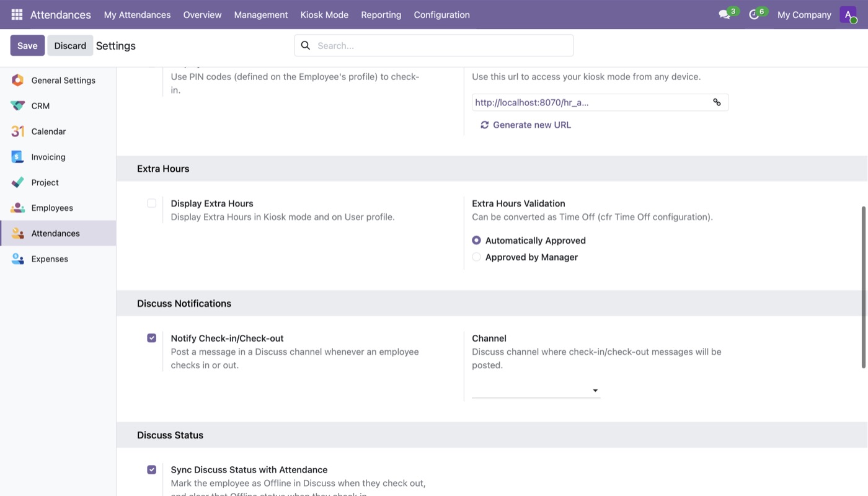Click the Employees sidebar icon
Image resolution: width=868 pixels, height=496 pixels.
pyautogui.click(x=17, y=208)
